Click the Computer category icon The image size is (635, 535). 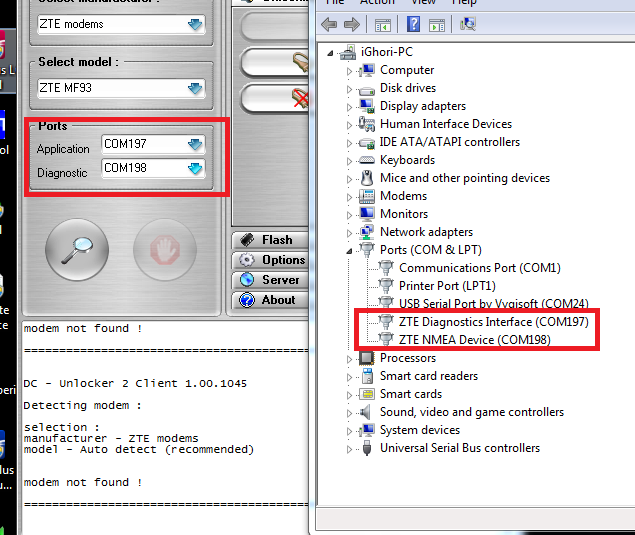367,70
